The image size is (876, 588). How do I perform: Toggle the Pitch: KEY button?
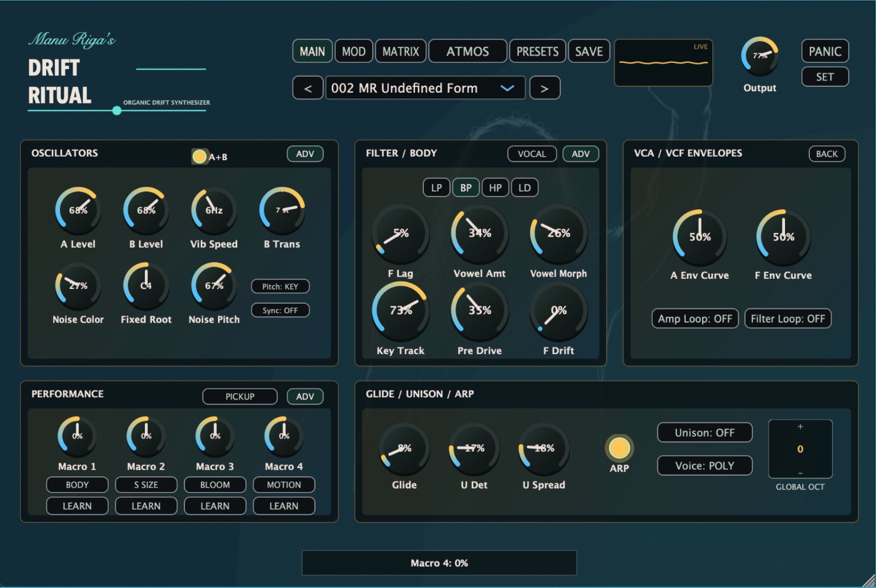pyautogui.click(x=280, y=287)
